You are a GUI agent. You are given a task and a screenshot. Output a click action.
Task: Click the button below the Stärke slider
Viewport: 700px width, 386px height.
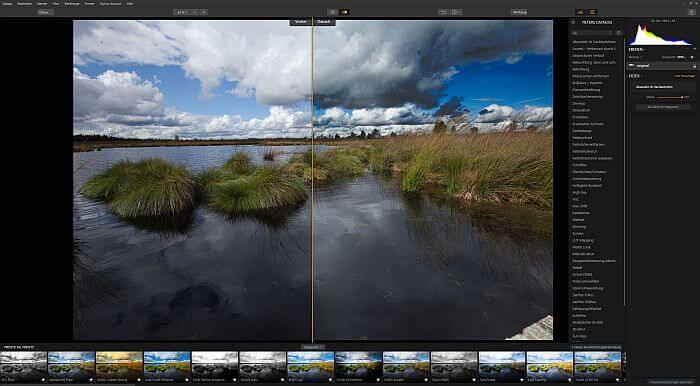663,107
